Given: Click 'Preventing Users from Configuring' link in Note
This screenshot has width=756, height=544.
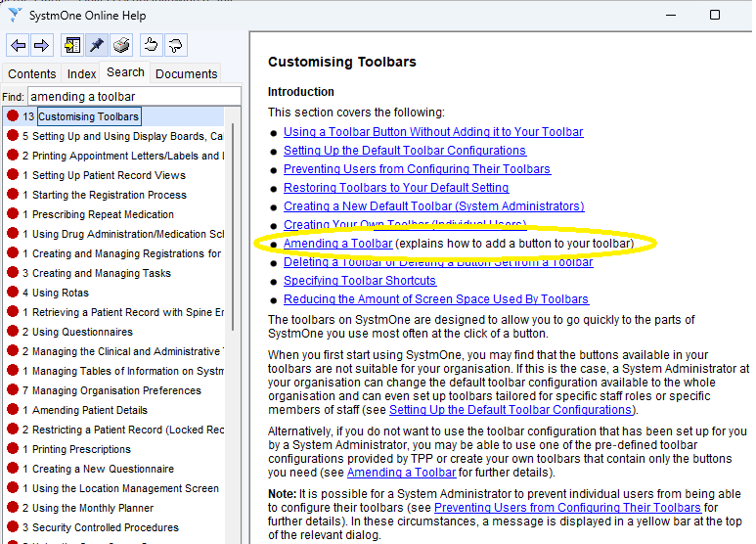Looking at the screenshot, I should tap(567, 508).
